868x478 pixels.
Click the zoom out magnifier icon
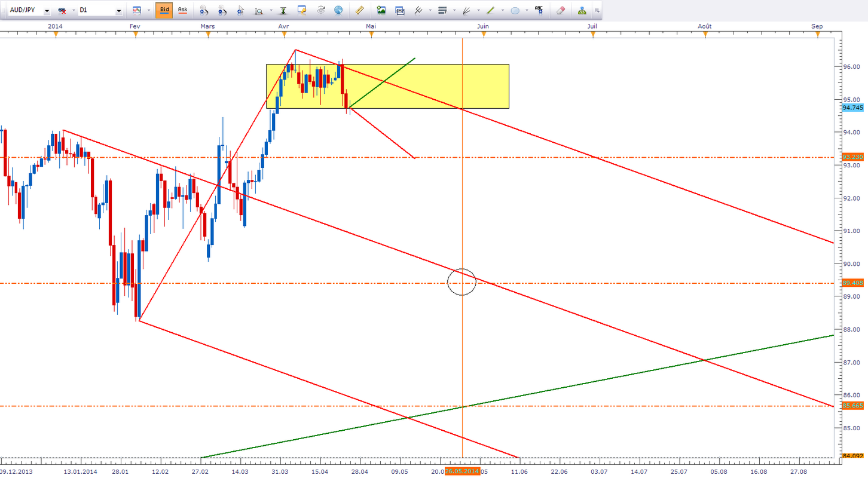tap(222, 10)
